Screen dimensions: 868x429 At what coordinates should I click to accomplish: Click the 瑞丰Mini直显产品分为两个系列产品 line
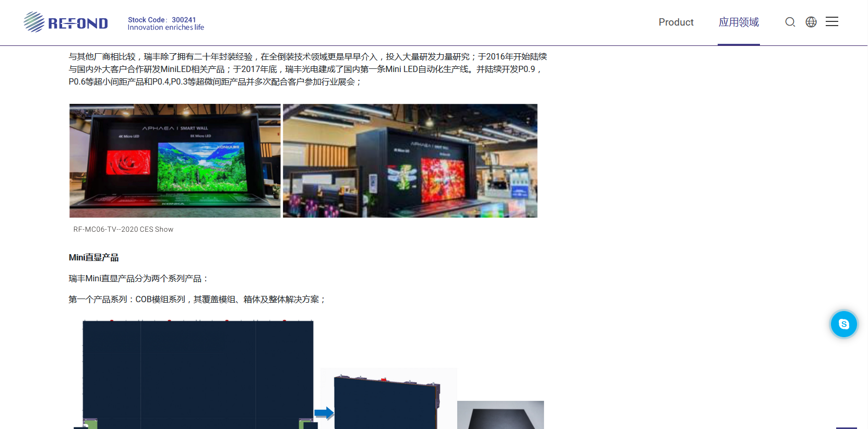click(x=138, y=279)
